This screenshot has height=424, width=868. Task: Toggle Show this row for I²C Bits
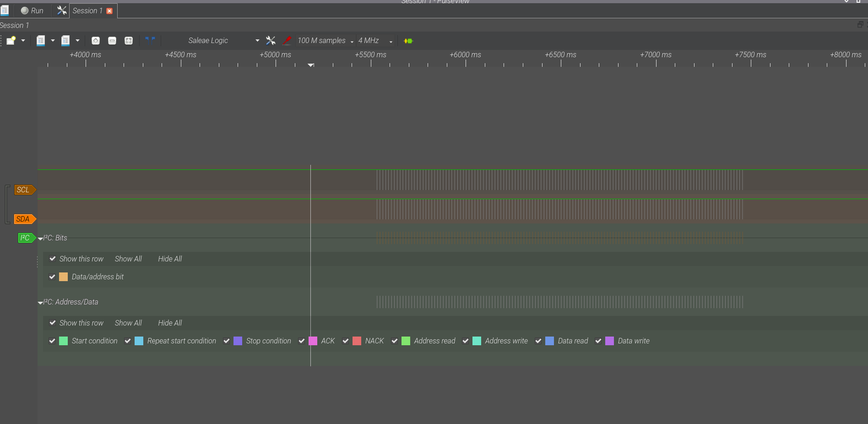53,259
